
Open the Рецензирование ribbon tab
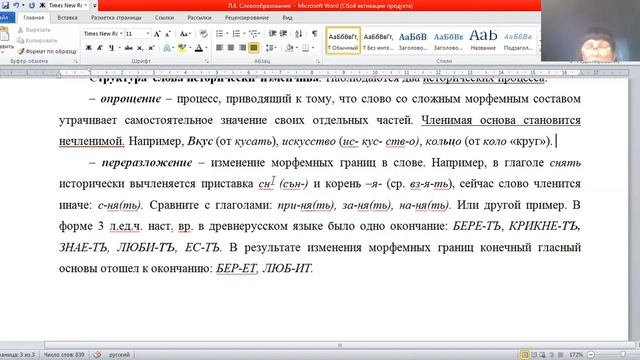247,18
